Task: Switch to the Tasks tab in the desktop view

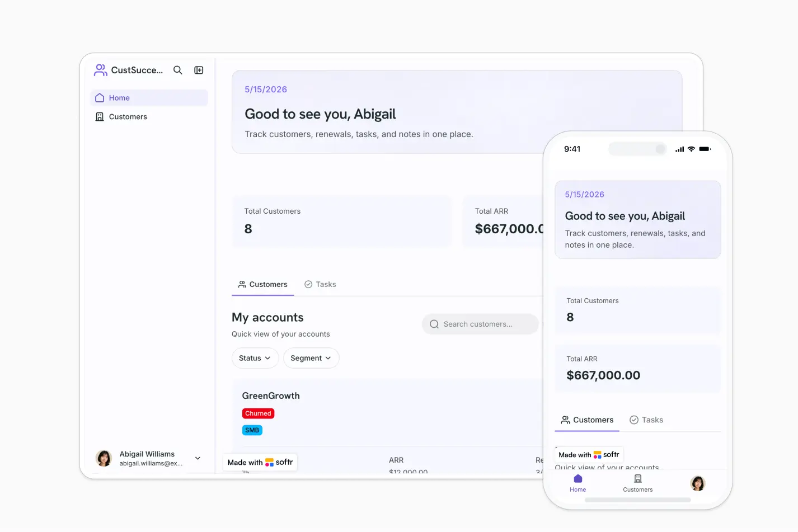Action: point(320,284)
